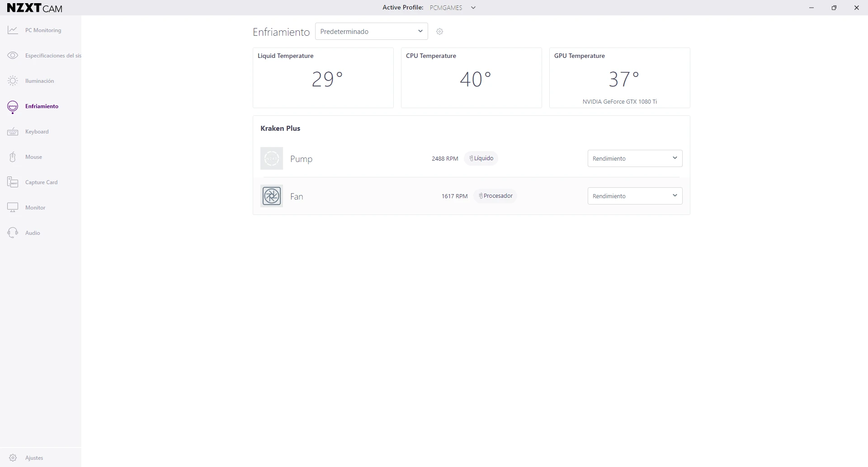Click the Mouse icon in sidebar
868x467 pixels.
(x=13, y=157)
